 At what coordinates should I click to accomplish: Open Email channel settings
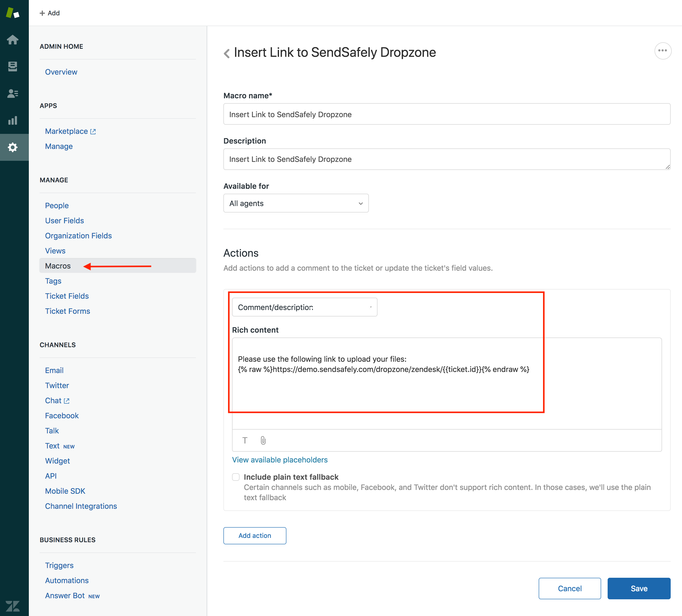(54, 370)
